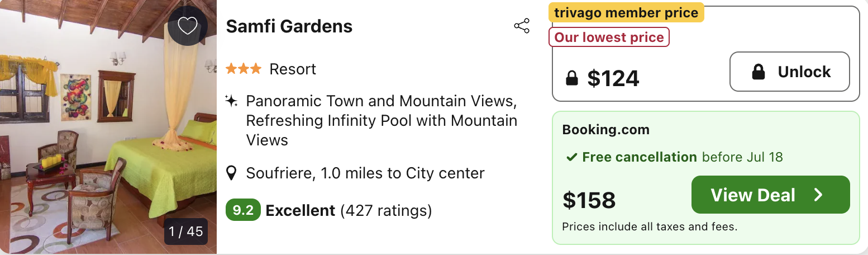Open the 427 ratings reviews
This screenshot has width=868, height=255.
tap(386, 211)
